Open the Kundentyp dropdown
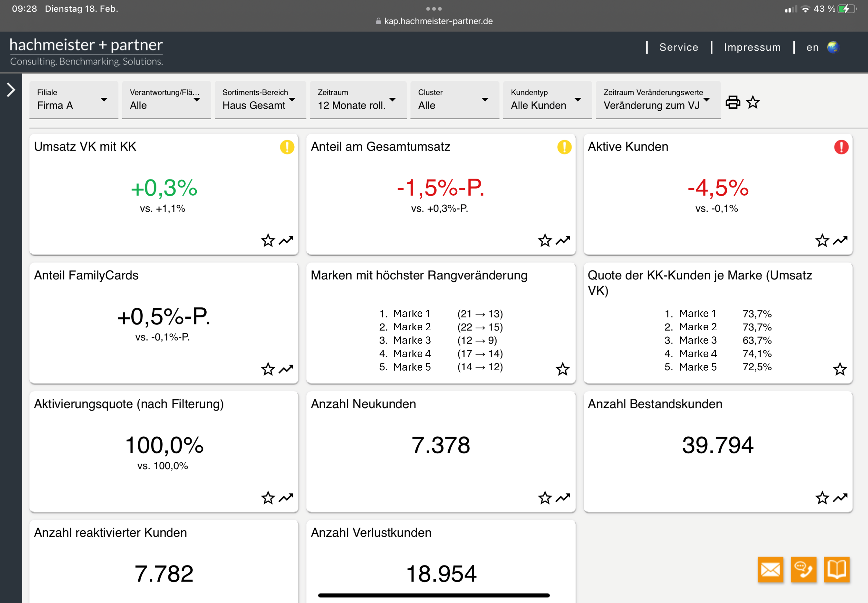Viewport: 868px width, 603px height. pyautogui.click(x=547, y=100)
